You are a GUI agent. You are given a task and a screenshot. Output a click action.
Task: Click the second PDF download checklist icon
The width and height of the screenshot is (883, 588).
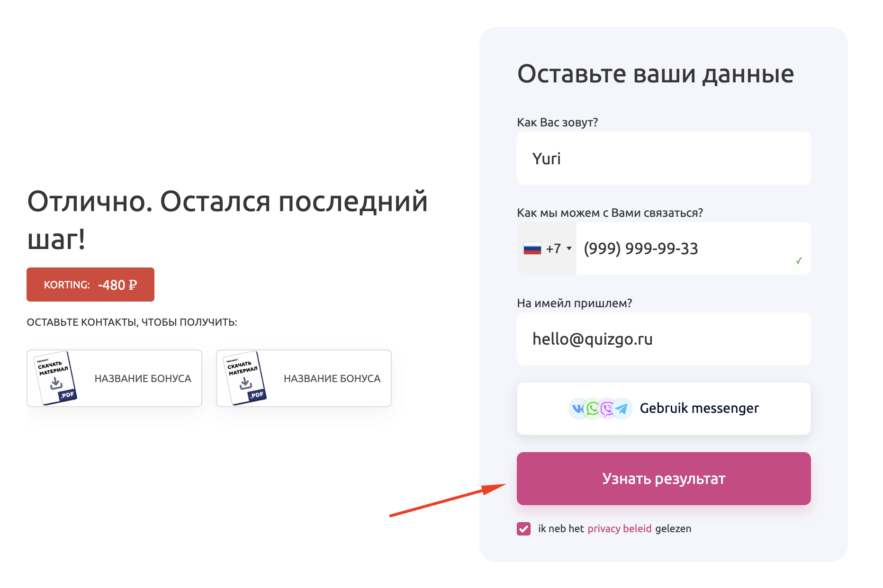point(245,378)
